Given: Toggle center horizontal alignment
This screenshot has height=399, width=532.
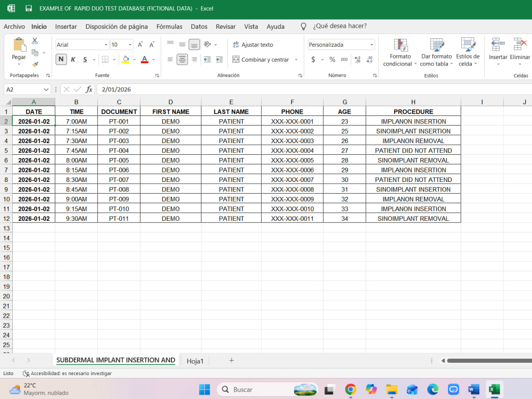Looking at the screenshot, I should coord(182,60).
